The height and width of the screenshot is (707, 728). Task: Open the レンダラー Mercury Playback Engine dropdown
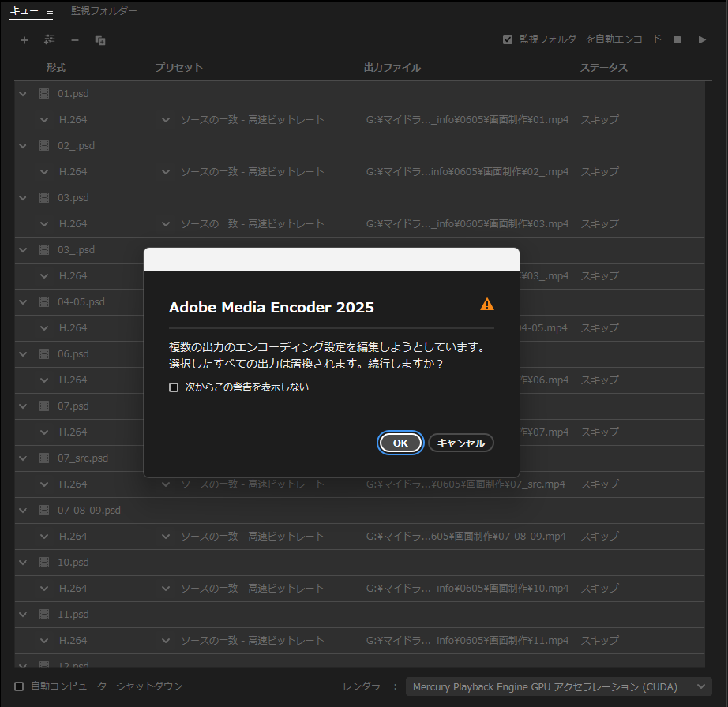click(x=558, y=686)
